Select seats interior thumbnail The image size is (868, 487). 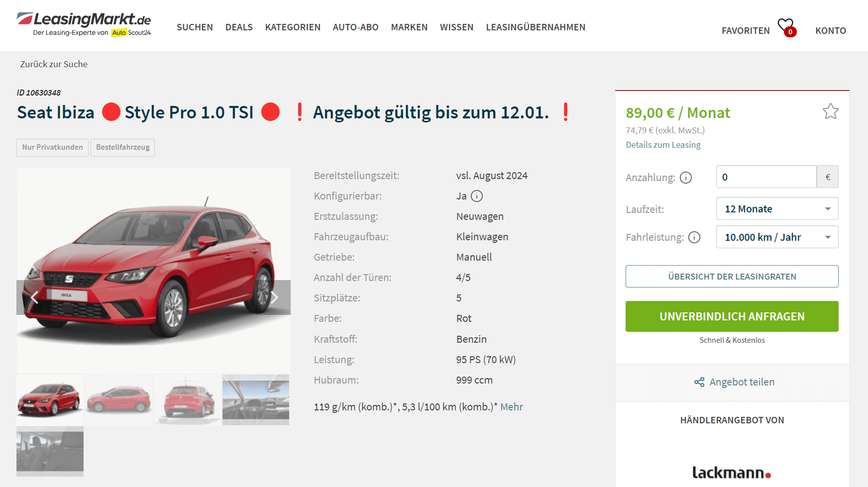pyautogui.click(x=50, y=451)
